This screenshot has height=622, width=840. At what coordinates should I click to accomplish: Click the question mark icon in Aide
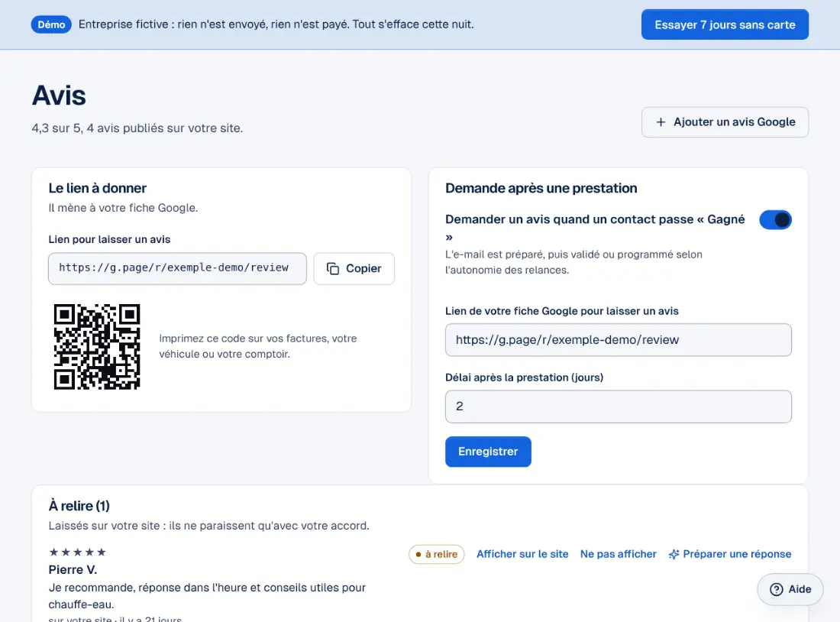[777, 589]
